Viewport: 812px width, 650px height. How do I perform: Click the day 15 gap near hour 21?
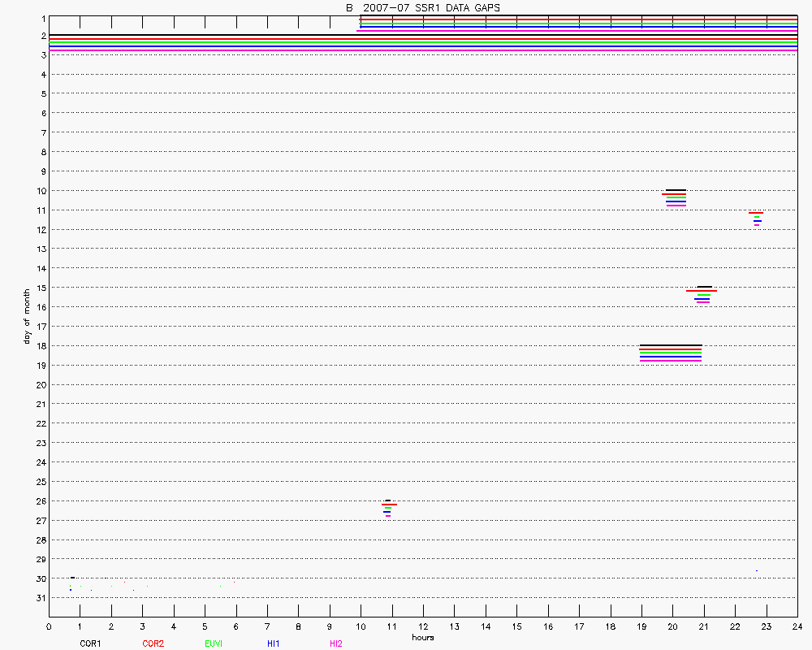tap(702, 294)
